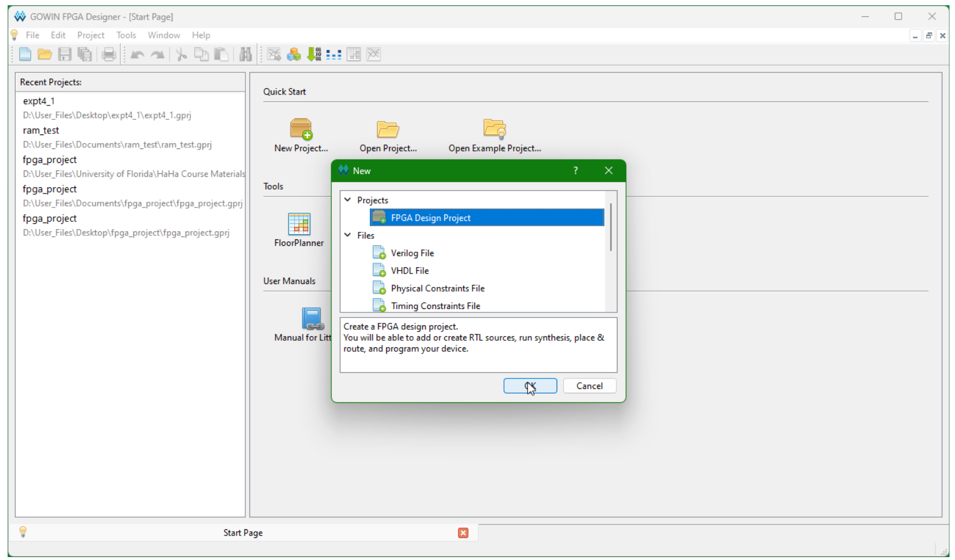Click the Cancel button in New dialog
Screen dimensions: 955x560
point(590,386)
